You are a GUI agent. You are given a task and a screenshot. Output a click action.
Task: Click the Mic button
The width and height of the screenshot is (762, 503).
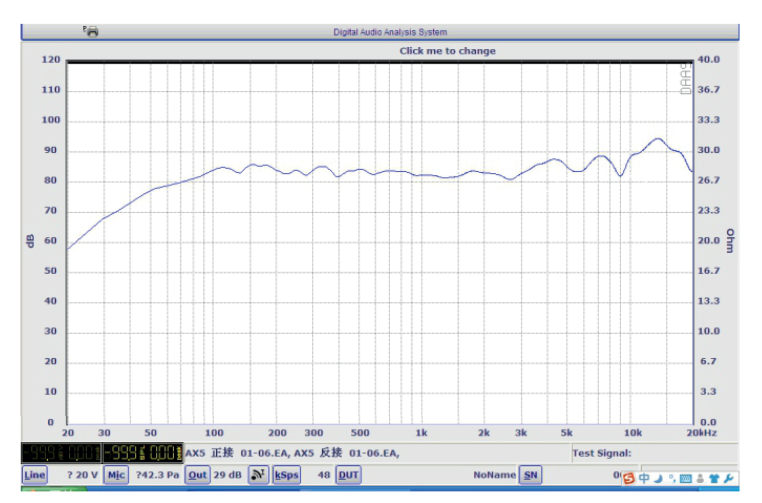click(116, 475)
